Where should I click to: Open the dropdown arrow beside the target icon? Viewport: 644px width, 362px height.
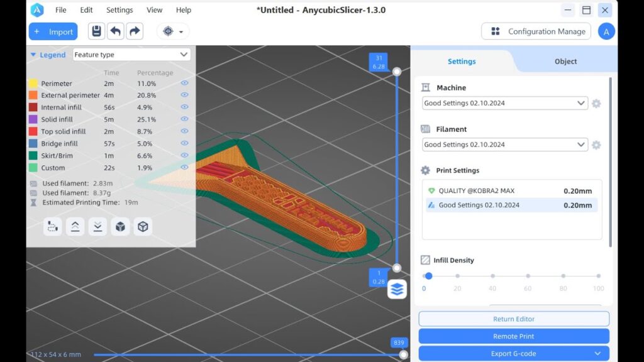181,31
